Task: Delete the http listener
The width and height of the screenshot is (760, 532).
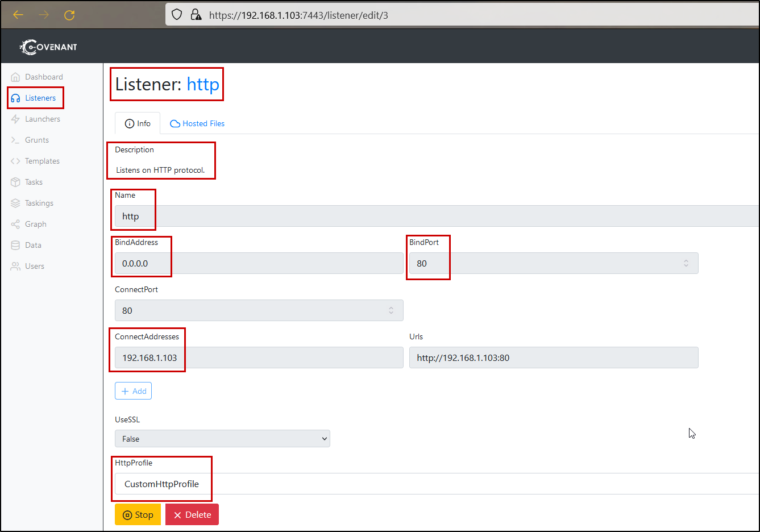Action: click(192, 514)
